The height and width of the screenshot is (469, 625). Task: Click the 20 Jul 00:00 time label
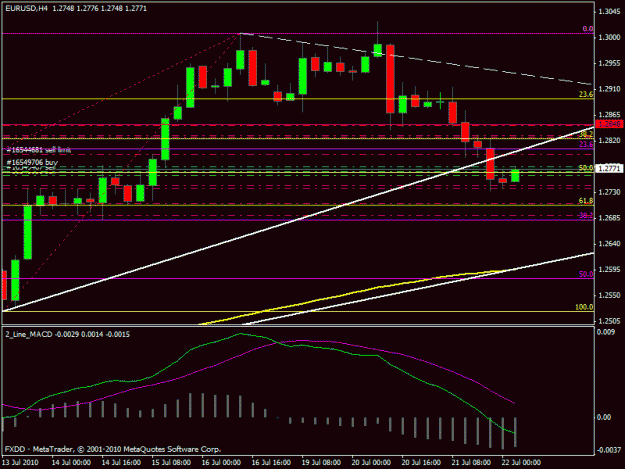coord(371,463)
